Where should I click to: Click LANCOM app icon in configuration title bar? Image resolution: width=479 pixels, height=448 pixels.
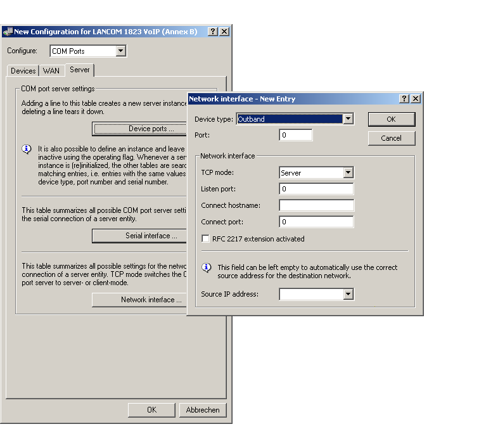pos(7,32)
